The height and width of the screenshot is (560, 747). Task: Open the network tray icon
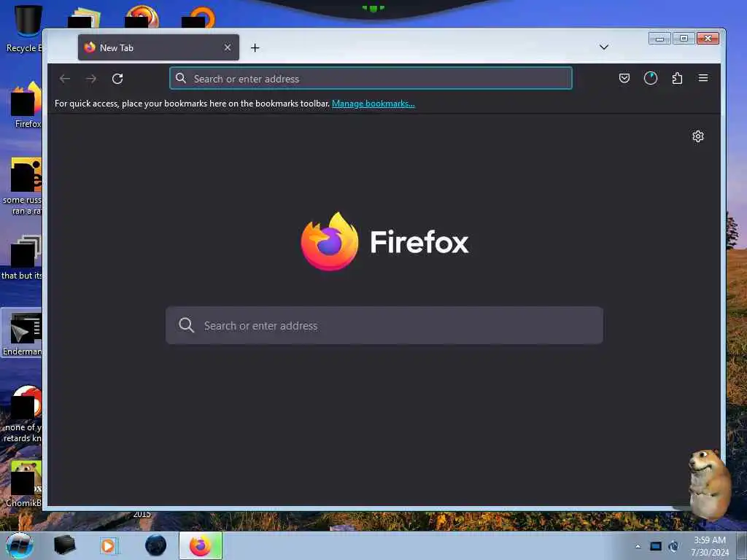pos(673,546)
